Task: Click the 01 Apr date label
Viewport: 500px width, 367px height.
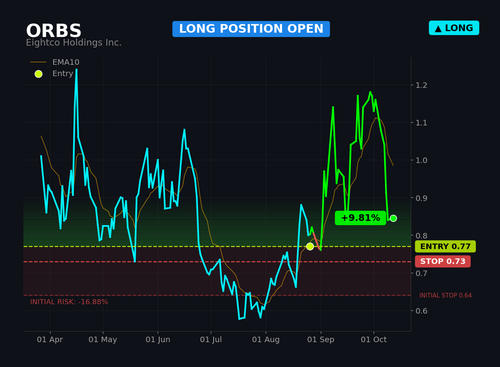Action: point(50,340)
